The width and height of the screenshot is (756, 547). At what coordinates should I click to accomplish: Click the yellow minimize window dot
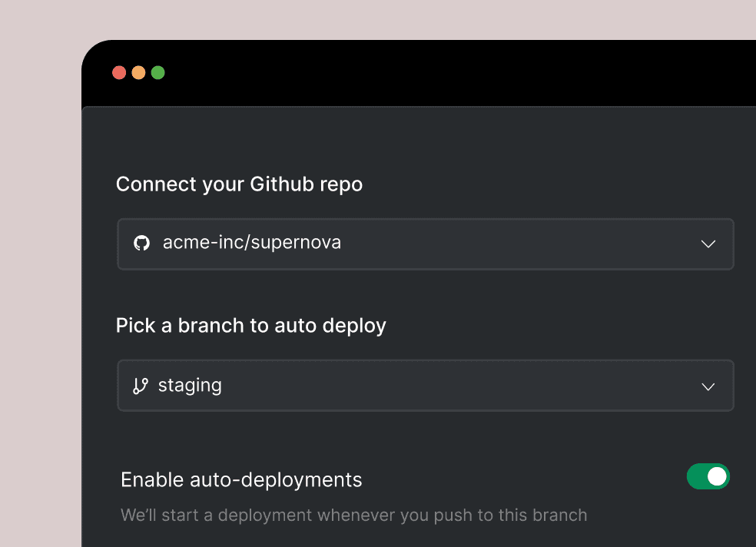pos(138,73)
